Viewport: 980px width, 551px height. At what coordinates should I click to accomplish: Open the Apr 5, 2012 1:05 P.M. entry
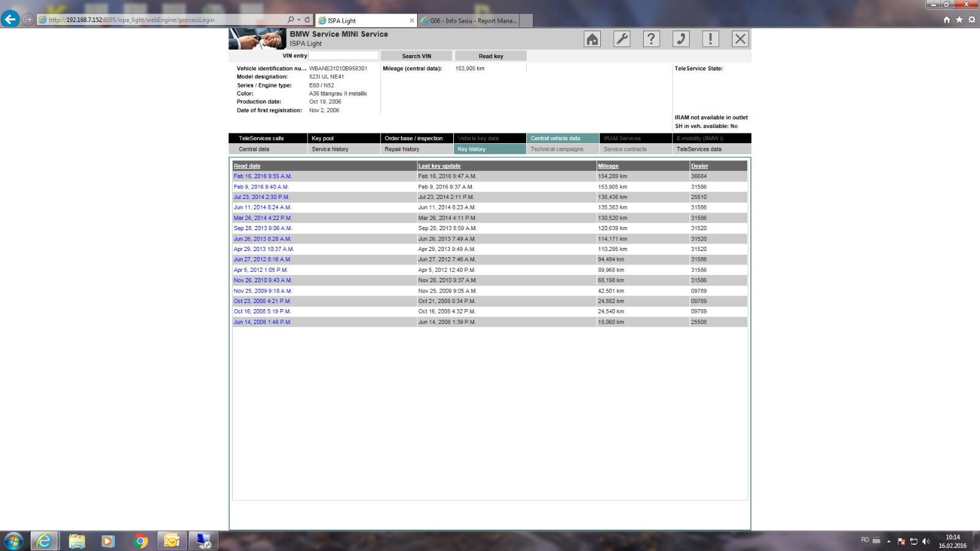(260, 270)
